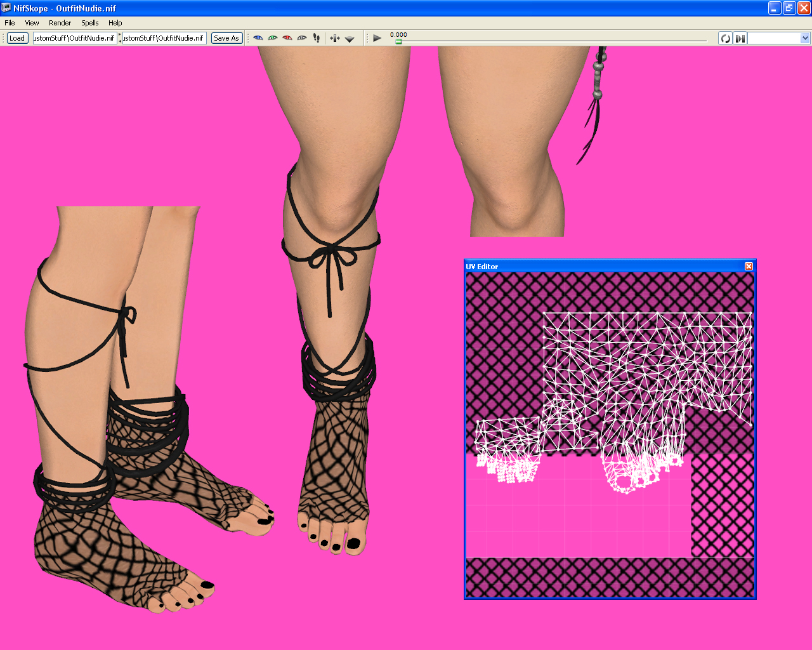
Task: Select the gray eye view icon
Action: pos(301,38)
